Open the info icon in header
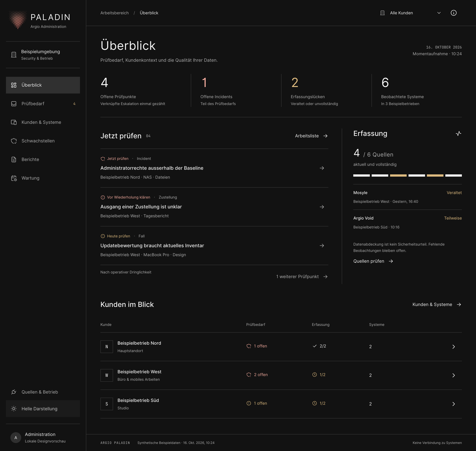This screenshot has width=476, height=451. click(x=453, y=13)
